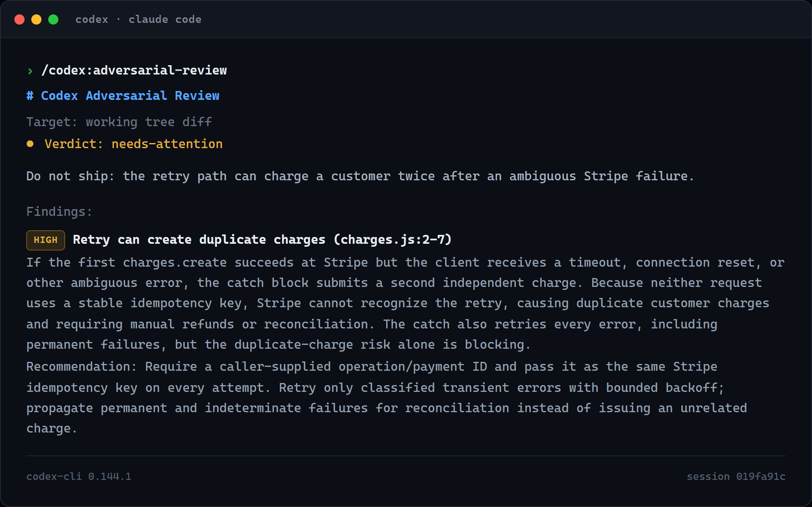Click the 'codex-cli 0.144.1' version text
Image resolution: width=812 pixels, height=507 pixels.
(x=79, y=477)
